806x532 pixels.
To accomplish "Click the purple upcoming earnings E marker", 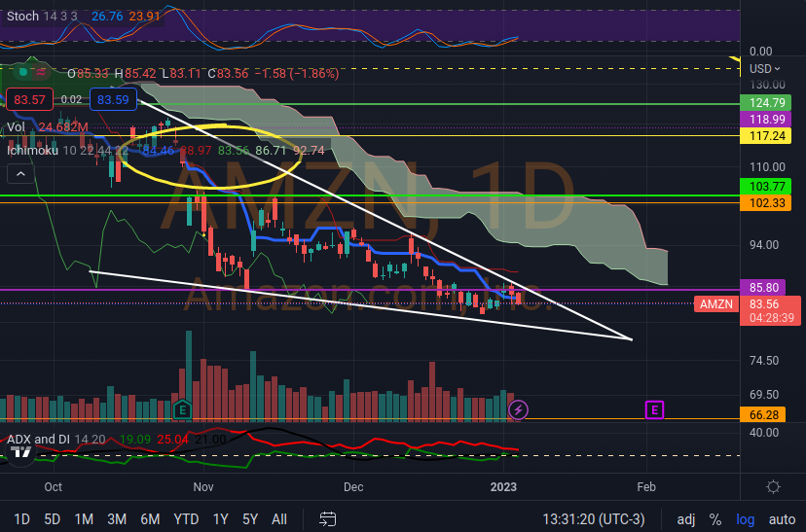I will (x=654, y=409).
